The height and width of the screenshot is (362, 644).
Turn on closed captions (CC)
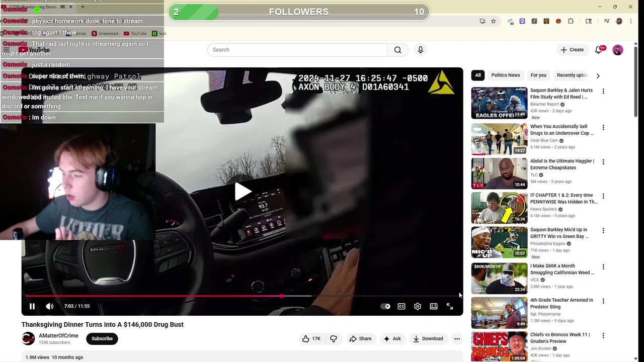pos(401,306)
